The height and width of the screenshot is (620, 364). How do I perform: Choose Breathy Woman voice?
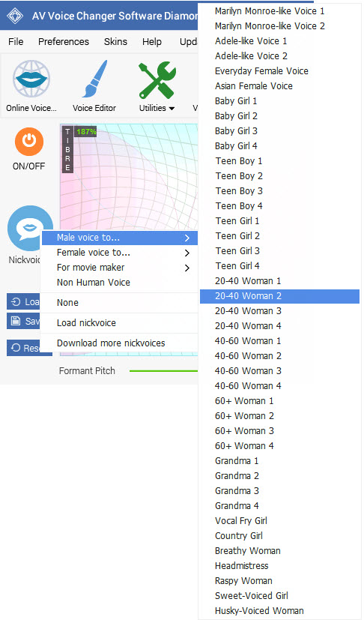coord(279,551)
